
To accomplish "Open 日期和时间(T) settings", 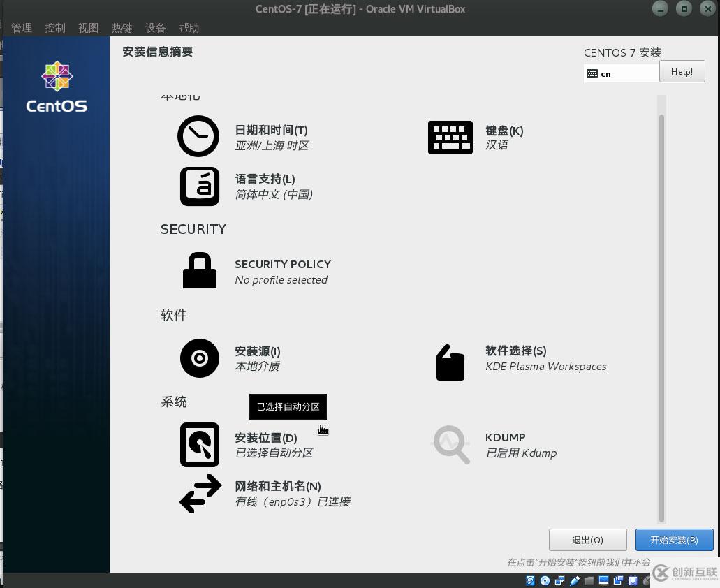I will (272, 130).
